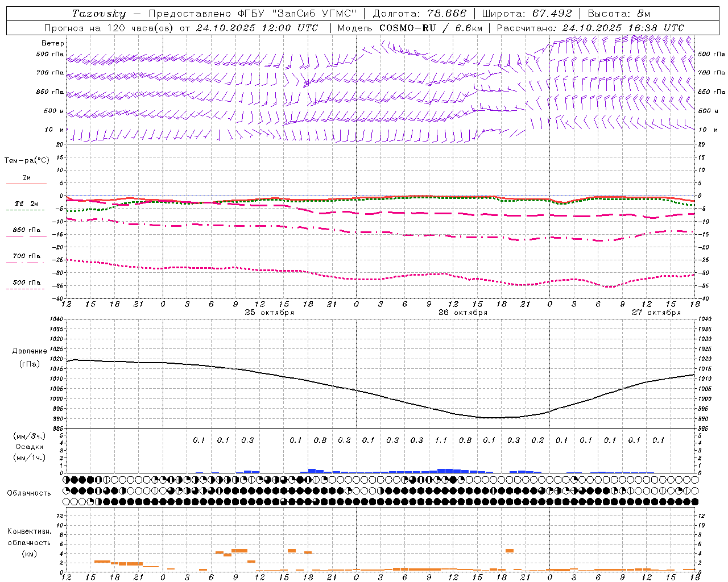Click the dashed line sample under Td 2м
Screen dimensions: 728x582
[x=25, y=210]
